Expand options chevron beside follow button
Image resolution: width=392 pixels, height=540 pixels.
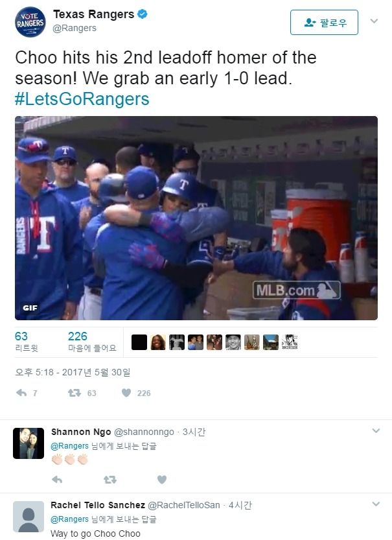[374, 21]
